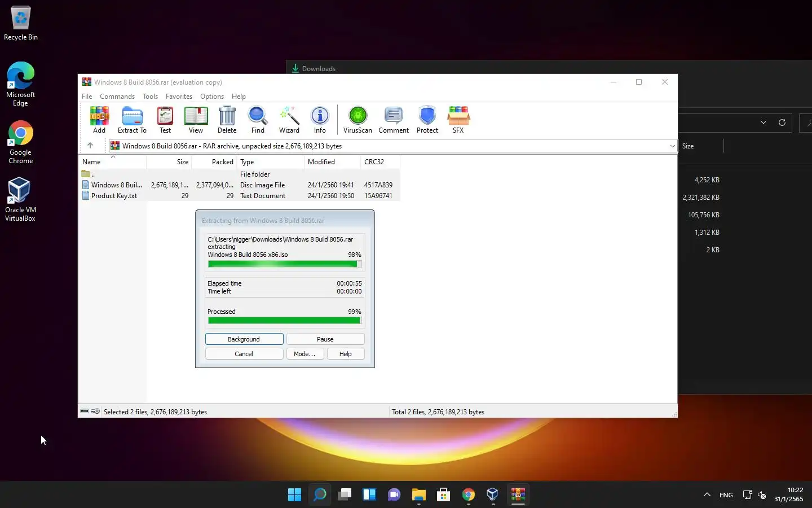Click the Chat icon on taskbar
The image size is (812, 508).
[394, 495]
